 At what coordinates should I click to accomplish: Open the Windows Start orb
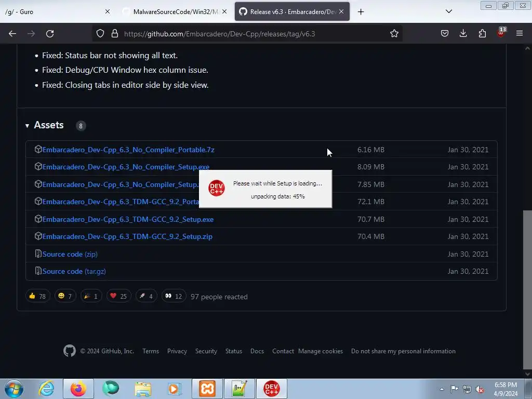[x=14, y=389]
